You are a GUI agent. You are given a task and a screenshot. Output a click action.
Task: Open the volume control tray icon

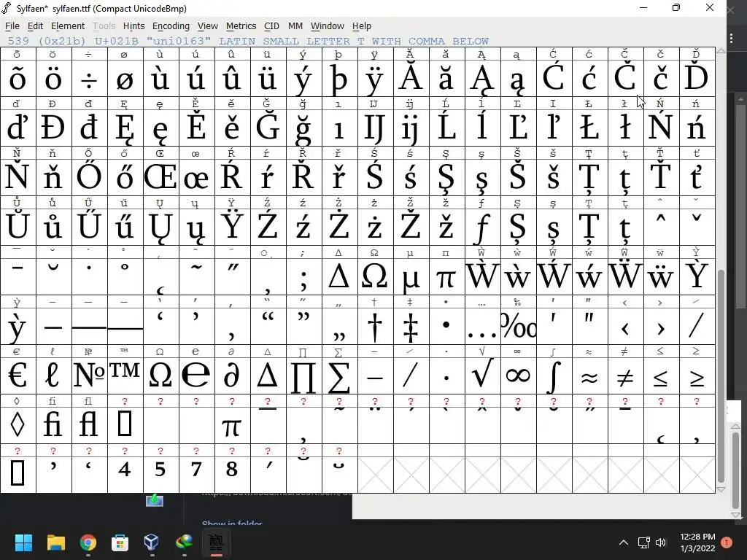661,542
